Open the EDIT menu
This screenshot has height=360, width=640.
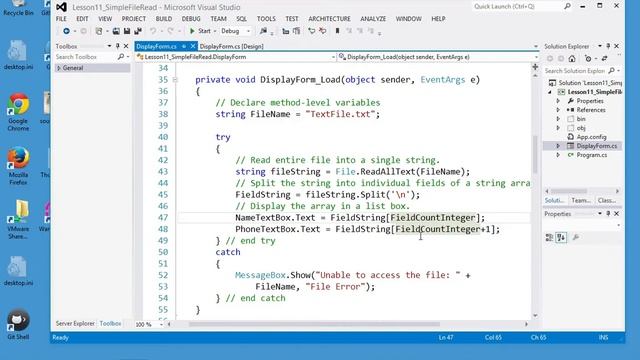(82, 19)
